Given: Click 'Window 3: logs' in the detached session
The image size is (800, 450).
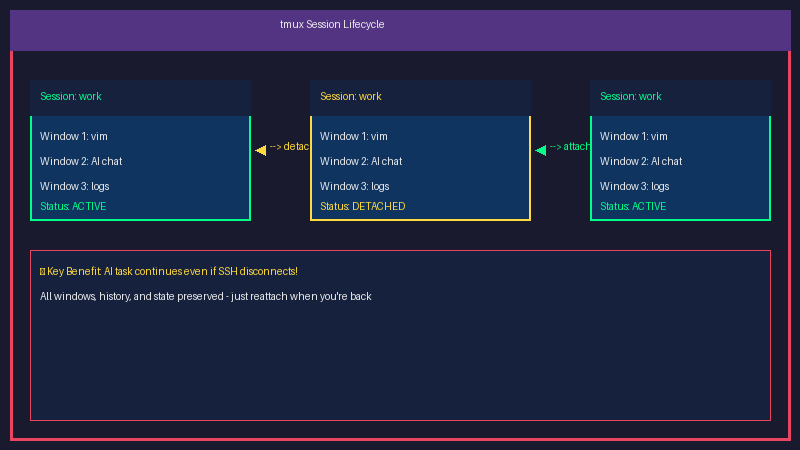Looking at the screenshot, I should coord(355,186).
